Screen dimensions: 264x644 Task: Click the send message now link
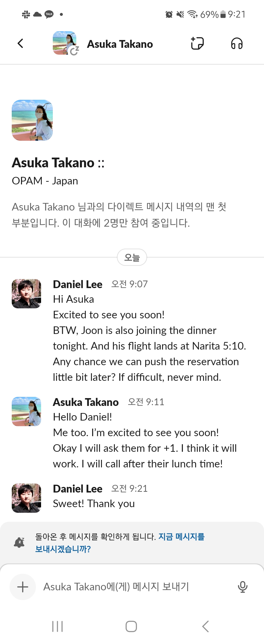(181, 537)
